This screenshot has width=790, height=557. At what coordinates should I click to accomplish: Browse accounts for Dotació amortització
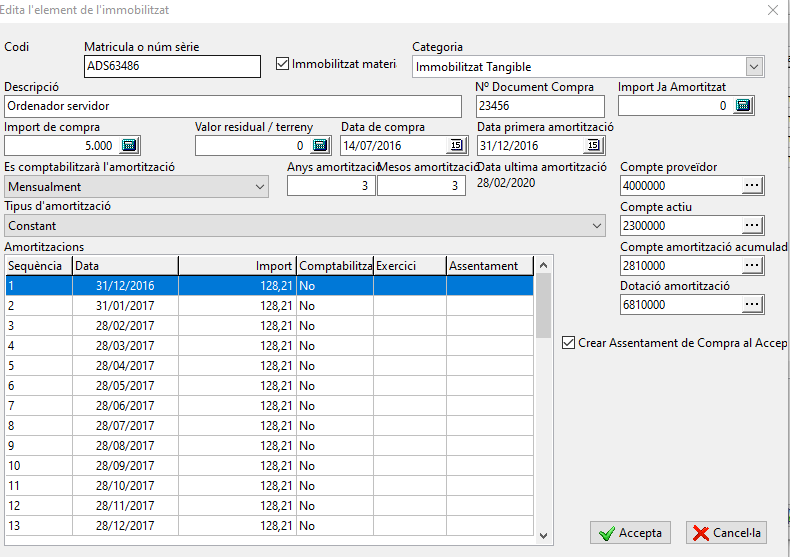(752, 305)
